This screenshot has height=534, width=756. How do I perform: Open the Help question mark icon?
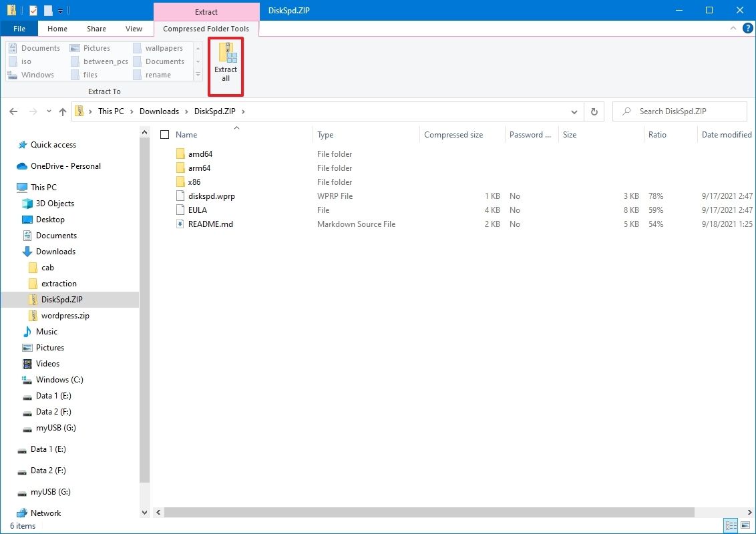748,28
